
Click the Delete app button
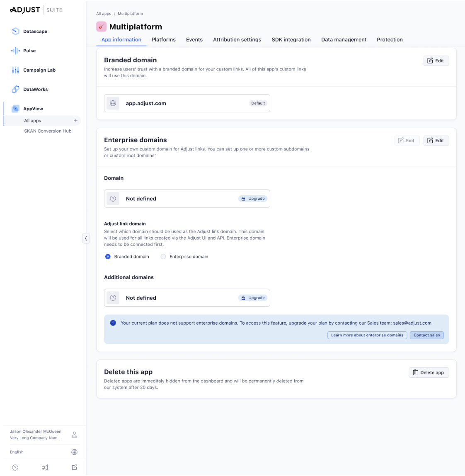(x=429, y=372)
